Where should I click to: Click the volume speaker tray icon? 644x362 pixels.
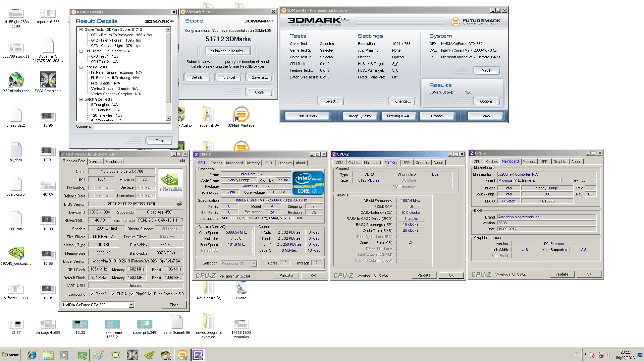pos(609,355)
